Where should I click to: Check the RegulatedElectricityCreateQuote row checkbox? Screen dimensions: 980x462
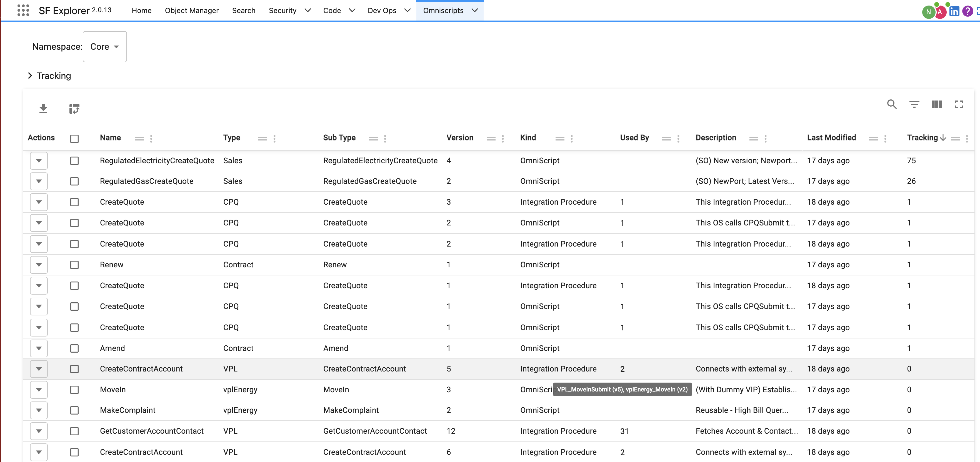[74, 160]
